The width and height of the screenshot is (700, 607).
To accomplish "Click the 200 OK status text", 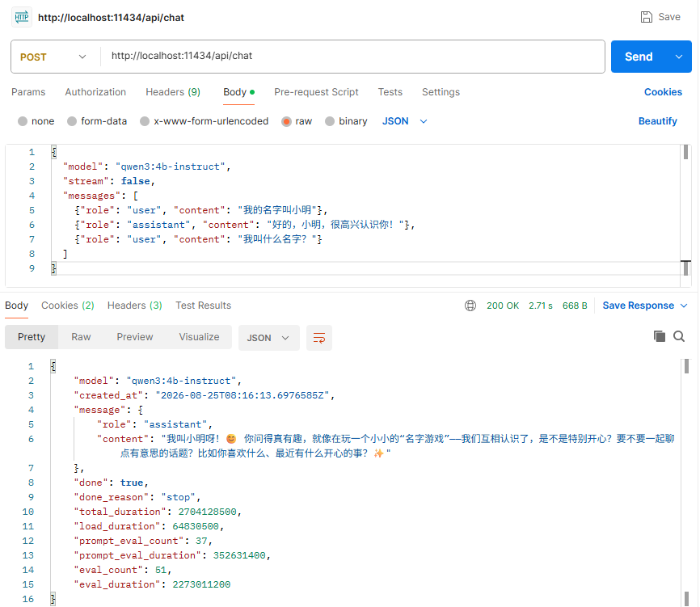I will point(503,306).
